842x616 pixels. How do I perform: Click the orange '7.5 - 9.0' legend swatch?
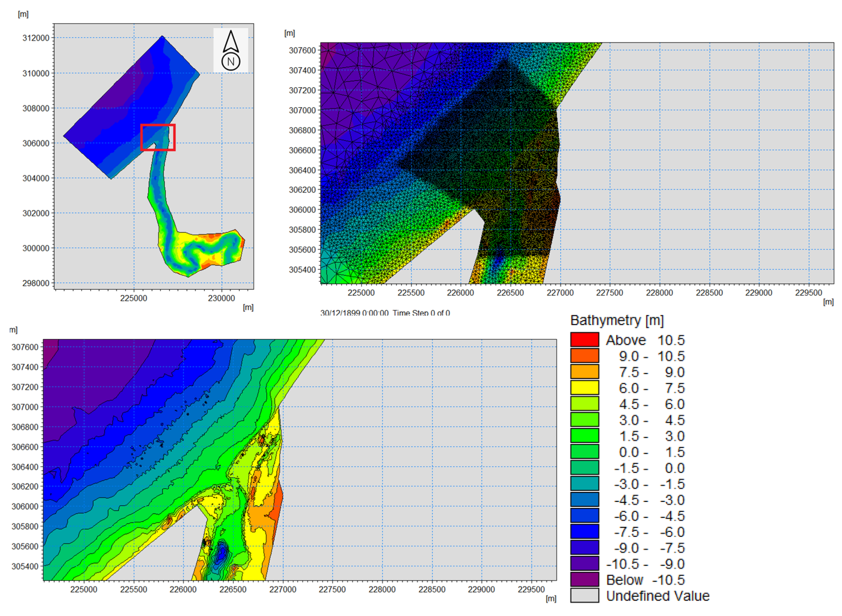[585, 372]
